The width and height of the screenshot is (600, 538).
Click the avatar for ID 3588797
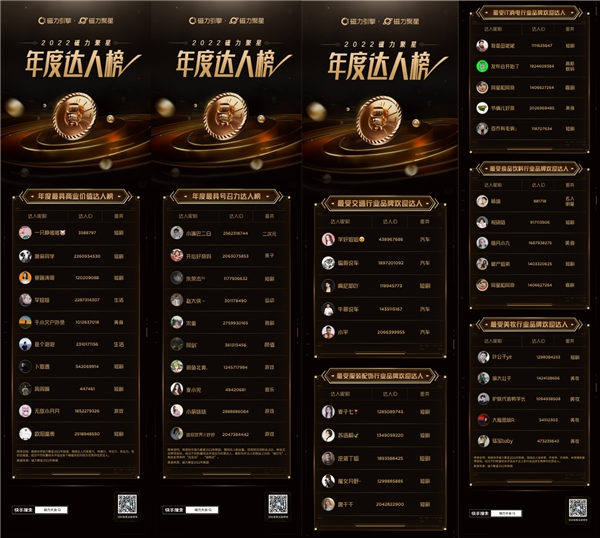click(x=26, y=232)
